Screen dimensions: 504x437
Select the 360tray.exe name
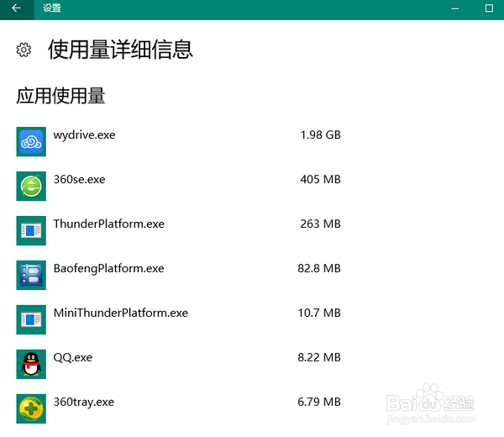tap(84, 403)
